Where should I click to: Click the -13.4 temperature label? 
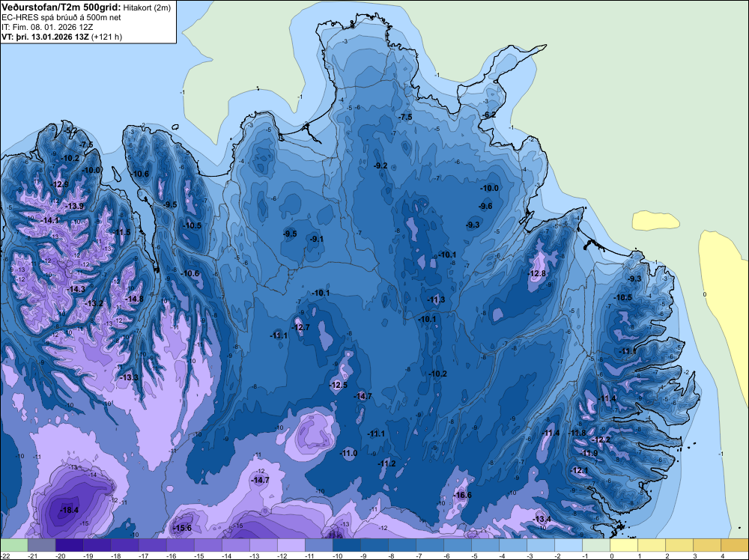tap(542, 519)
